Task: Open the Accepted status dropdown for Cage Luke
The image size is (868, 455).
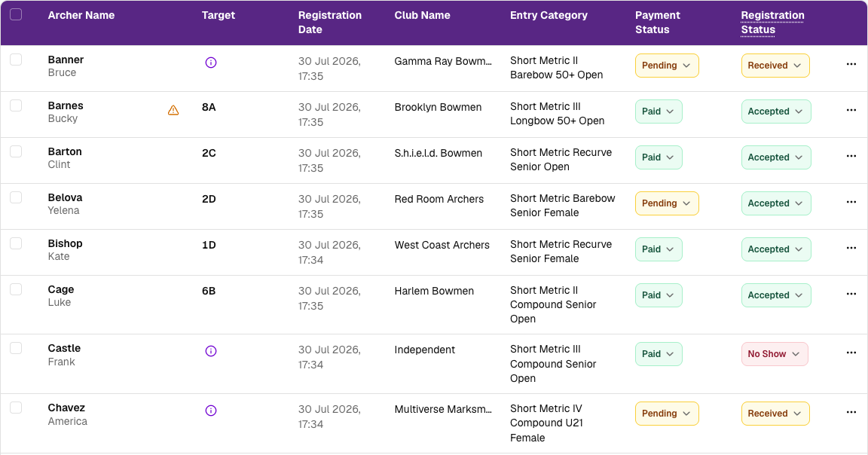Action: tap(776, 295)
